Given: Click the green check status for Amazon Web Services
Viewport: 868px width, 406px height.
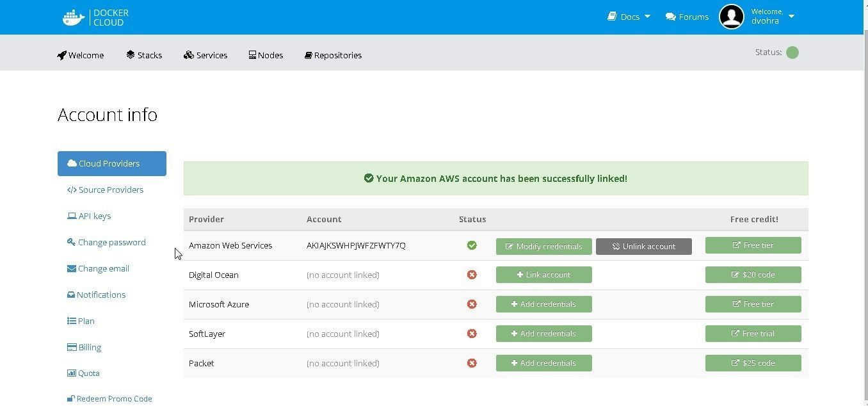Looking at the screenshot, I should [472, 245].
